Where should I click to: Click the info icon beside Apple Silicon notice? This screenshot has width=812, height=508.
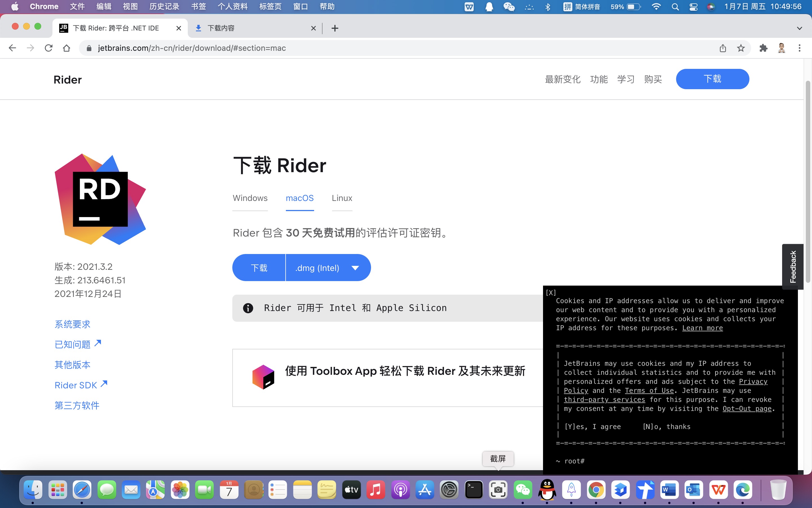(x=248, y=308)
